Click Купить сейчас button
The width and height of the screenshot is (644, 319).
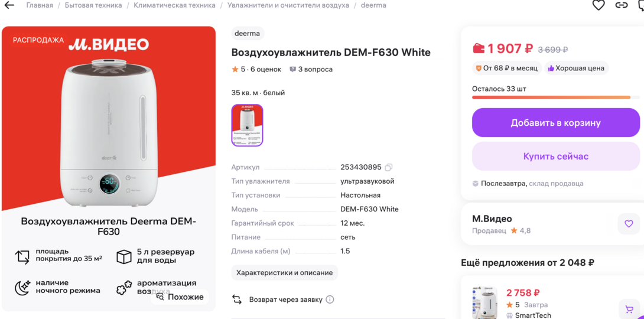[555, 157]
